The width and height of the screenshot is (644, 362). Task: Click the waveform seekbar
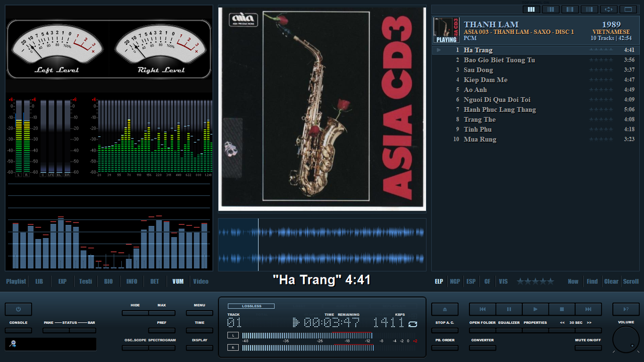322,245
